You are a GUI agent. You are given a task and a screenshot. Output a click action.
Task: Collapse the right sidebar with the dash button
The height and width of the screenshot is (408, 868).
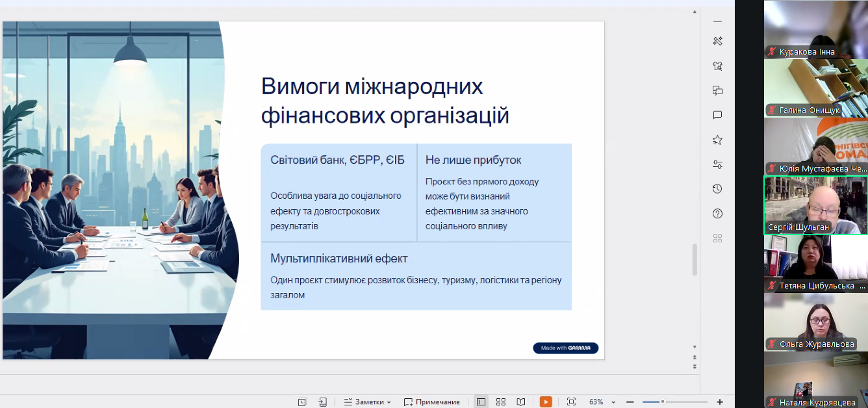(717, 21)
